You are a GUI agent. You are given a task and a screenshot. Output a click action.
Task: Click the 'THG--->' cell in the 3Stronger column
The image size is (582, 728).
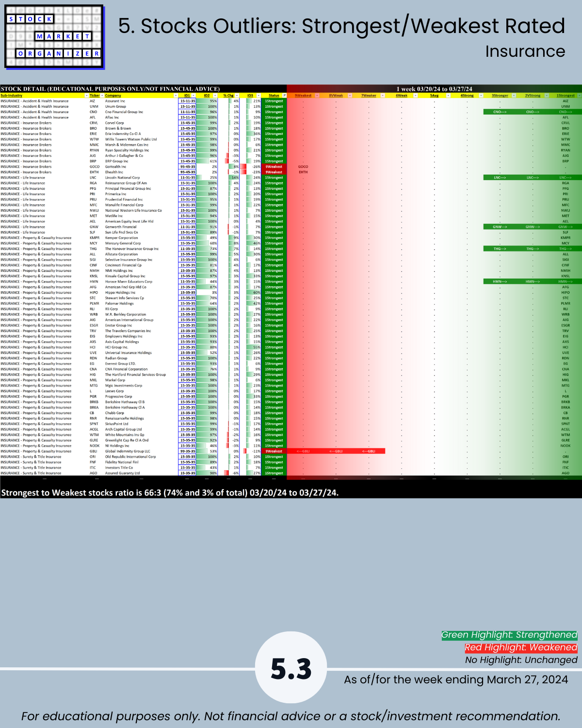click(500, 248)
